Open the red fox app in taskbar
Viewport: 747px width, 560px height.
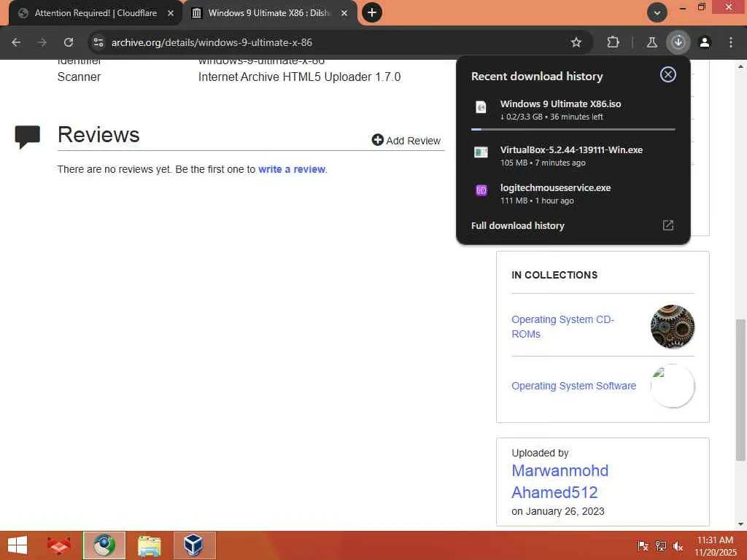58,545
